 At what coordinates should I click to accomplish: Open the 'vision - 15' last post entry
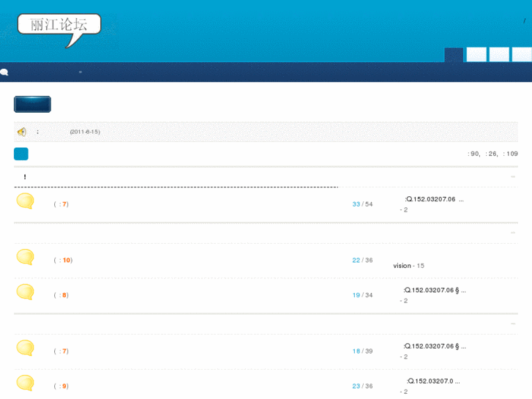(x=408, y=266)
